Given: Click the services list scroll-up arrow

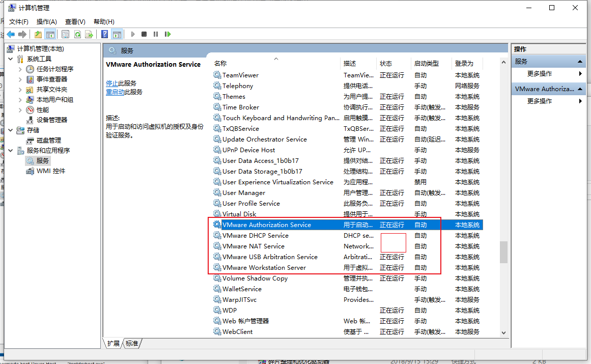Looking at the screenshot, I should [503, 62].
